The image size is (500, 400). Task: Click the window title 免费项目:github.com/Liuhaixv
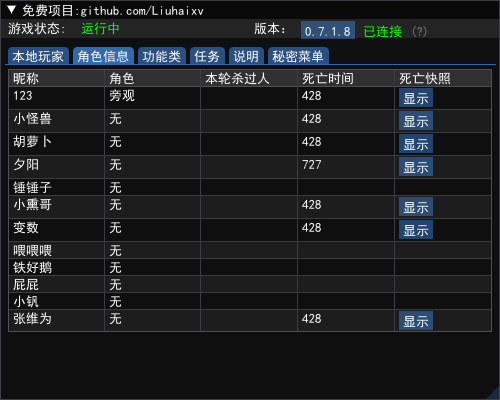[113, 11]
